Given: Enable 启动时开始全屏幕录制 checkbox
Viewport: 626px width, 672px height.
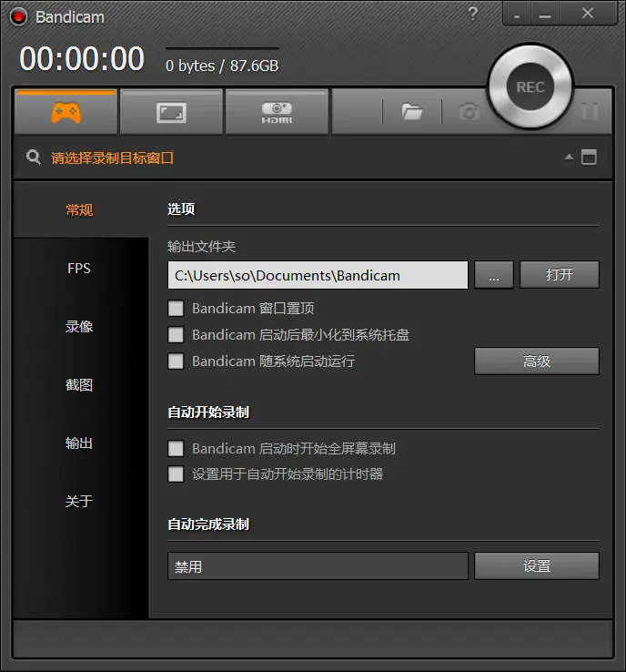Looking at the screenshot, I should pyautogui.click(x=176, y=449).
